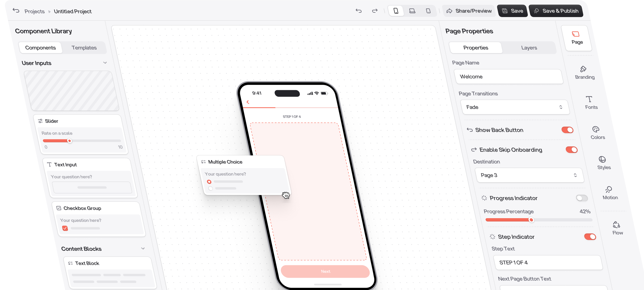
Task: Click the Share/Preview button
Action: pos(469,11)
